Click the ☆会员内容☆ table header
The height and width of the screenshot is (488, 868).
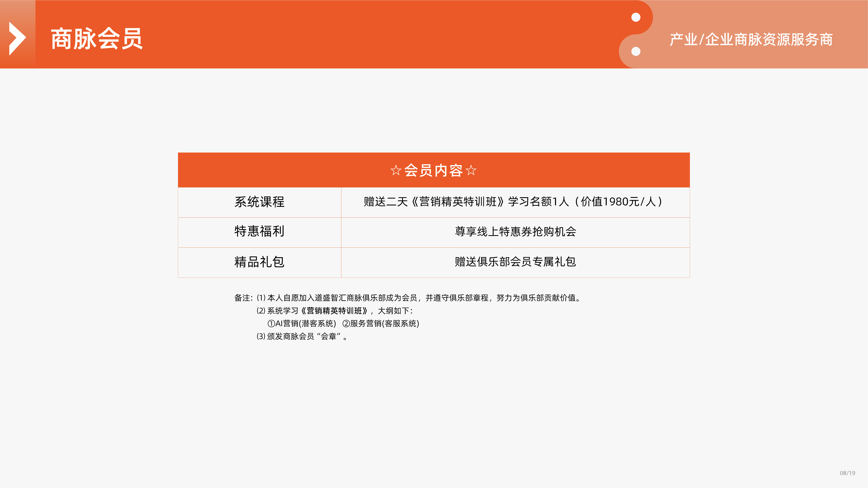click(x=434, y=170)
